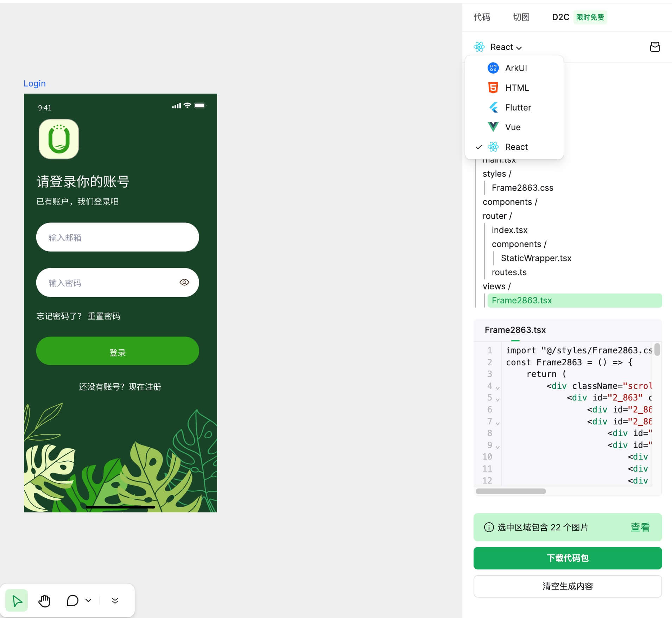The width and height of the screenshot is (672, 618).
Task: Pick HTML in the framework dropdown
Action: click(516, 88)
